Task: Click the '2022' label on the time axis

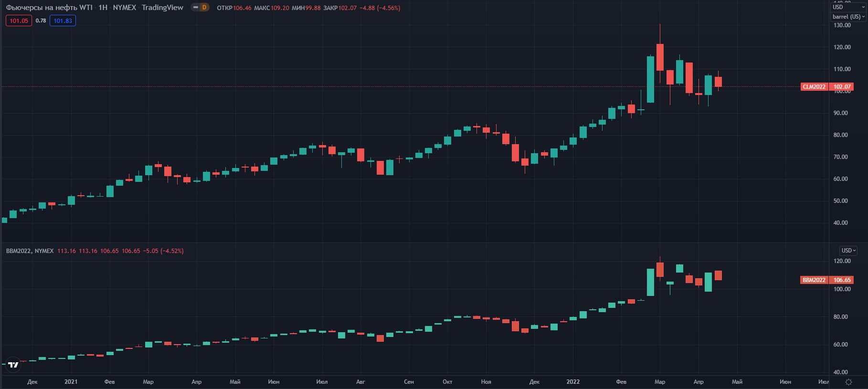Action: pyautogui.click(x=573, y=382)
